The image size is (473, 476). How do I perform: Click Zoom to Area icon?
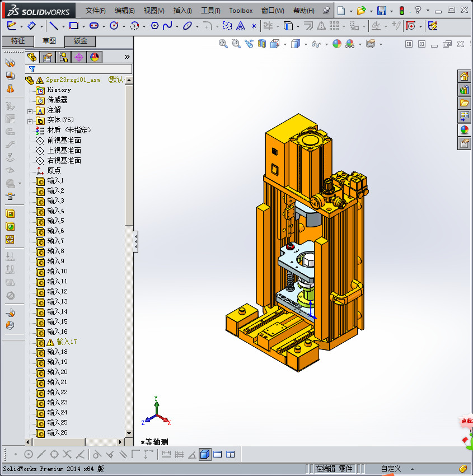[x=236, y=44]
